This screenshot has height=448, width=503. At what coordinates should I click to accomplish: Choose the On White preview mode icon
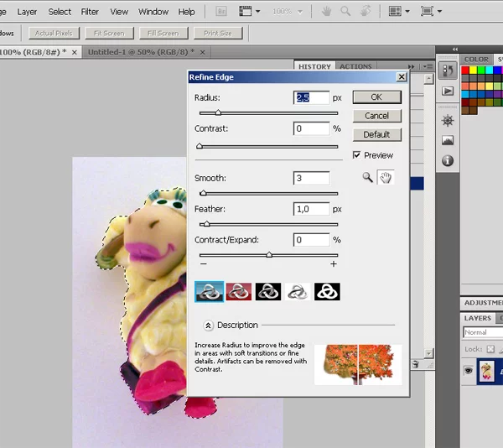pos(298,292)
